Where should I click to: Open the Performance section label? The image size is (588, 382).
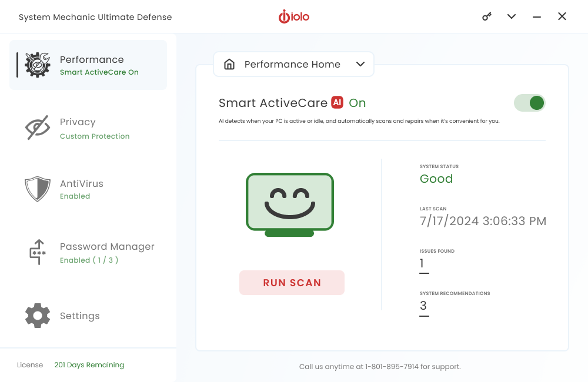point(92,59)
